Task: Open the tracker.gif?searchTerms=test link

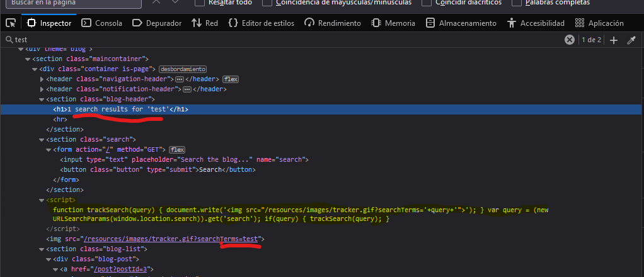Action: [x=171, y=239]
